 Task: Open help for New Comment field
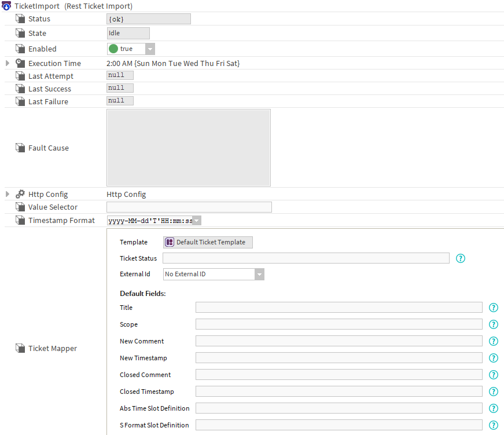tap(494, 341)
